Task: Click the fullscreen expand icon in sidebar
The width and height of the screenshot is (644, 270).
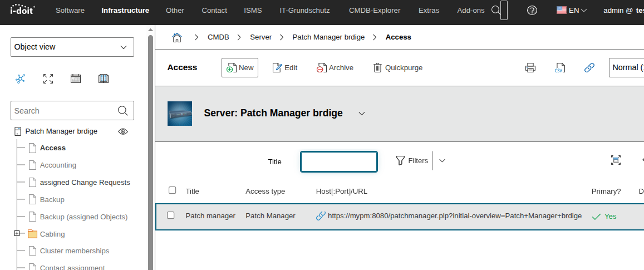Action: point(48,78)
